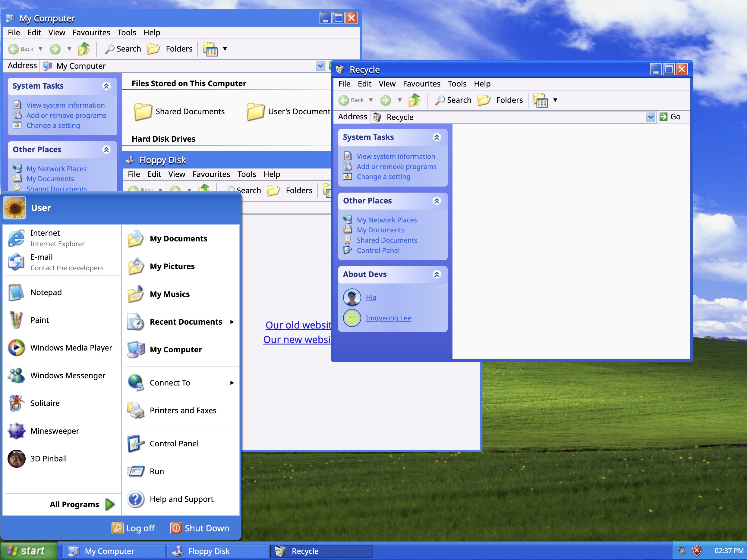Click Go button in Recycle address bar

point(670,117)
